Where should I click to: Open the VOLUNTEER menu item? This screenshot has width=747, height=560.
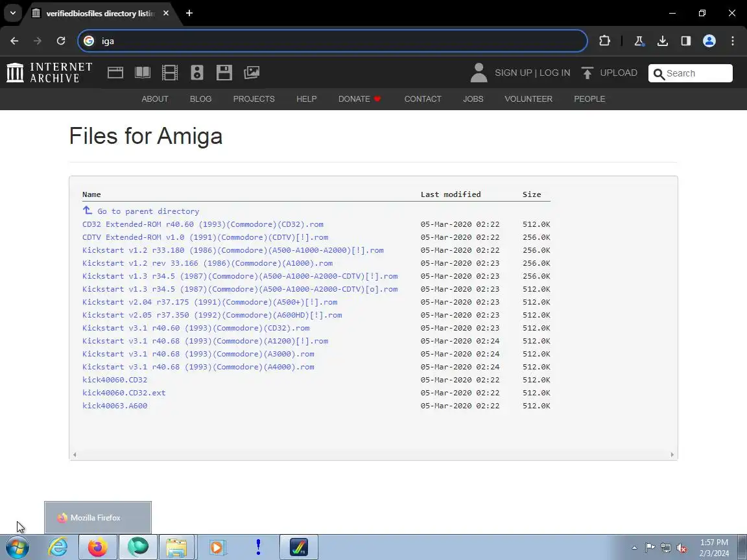point(528,99)
